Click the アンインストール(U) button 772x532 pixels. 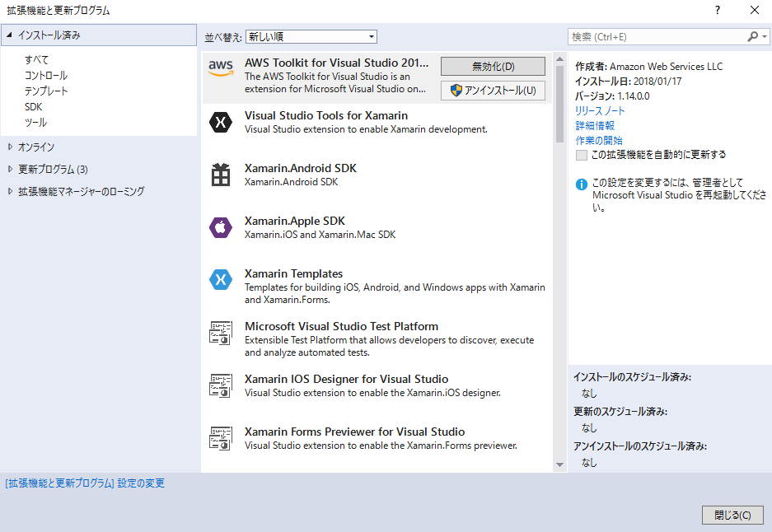coord(493,91)
